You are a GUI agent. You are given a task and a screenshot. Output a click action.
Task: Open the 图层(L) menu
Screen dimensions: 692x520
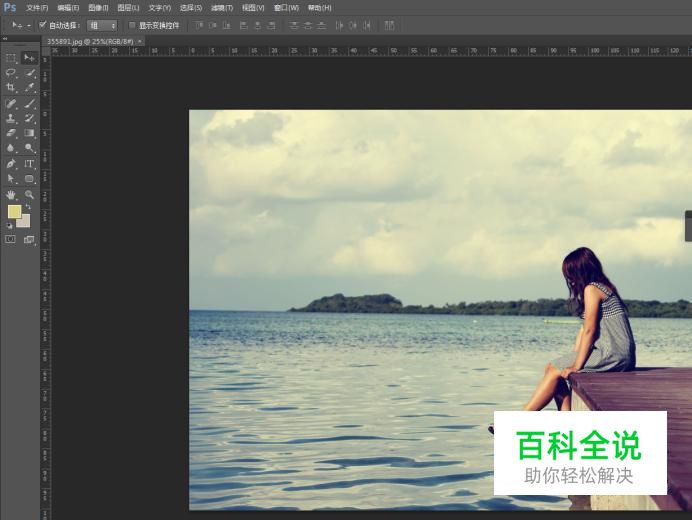click(128, 8)
